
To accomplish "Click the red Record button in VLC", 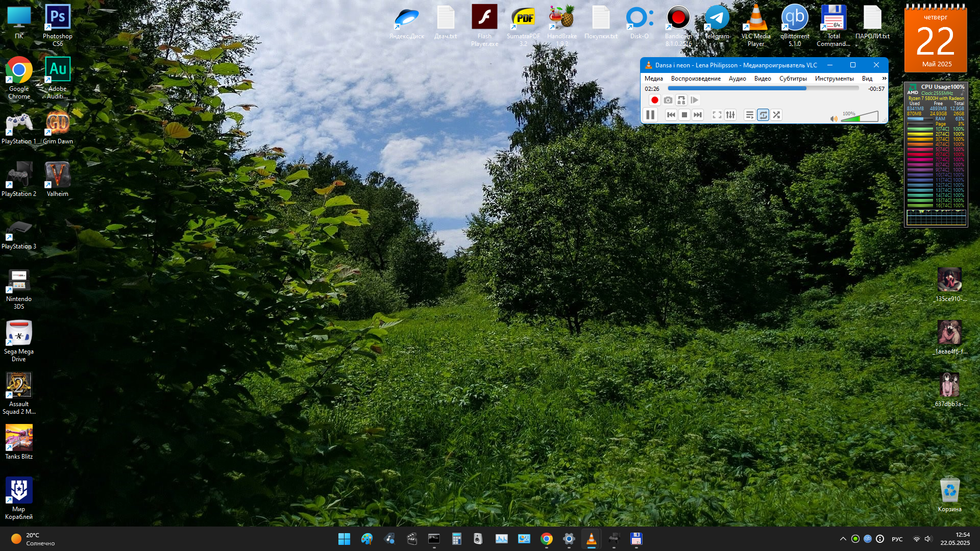I will (x=654, y=101).
